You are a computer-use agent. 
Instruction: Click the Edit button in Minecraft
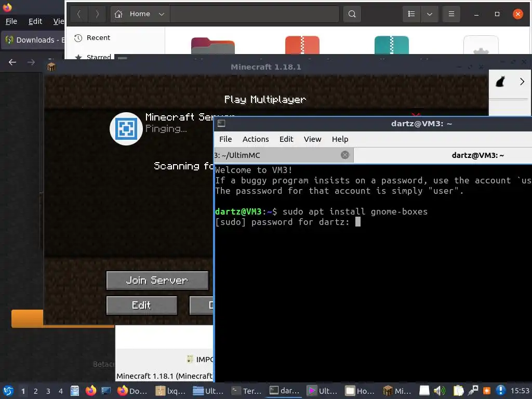[141, 305]
